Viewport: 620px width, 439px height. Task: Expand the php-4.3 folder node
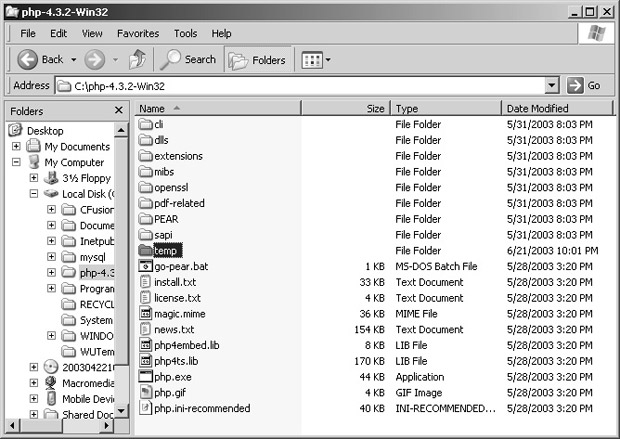pyautogui.click(x=51, y=273)
